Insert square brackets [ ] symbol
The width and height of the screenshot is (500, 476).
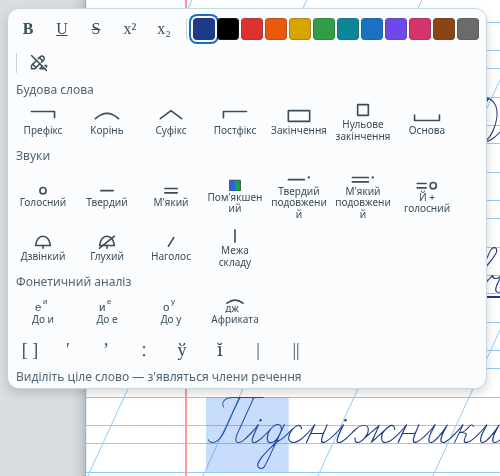coord(30,351)
